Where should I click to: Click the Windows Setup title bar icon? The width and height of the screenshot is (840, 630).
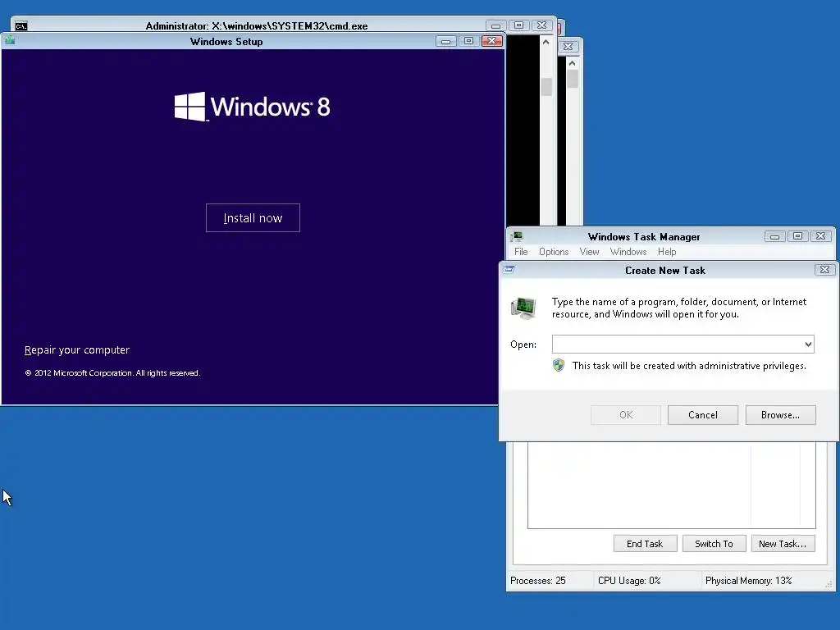point(10,41)
